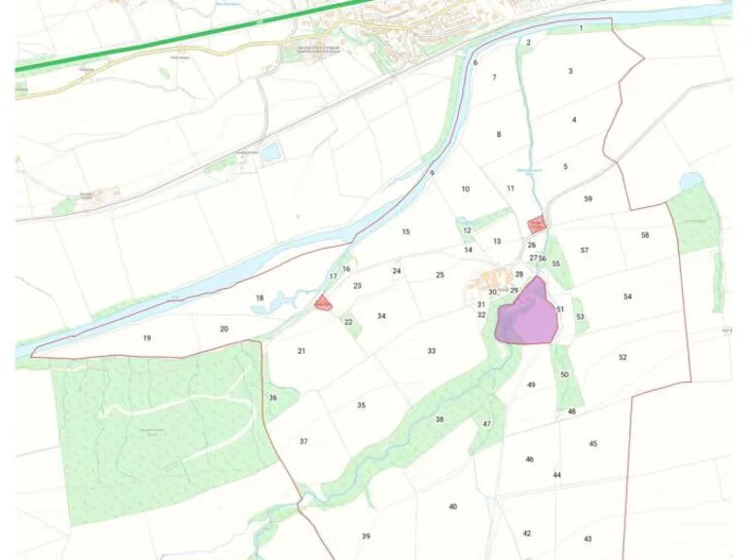Select field 43 label
This screenshot has width=747, height=560.
tap(587, 539)
